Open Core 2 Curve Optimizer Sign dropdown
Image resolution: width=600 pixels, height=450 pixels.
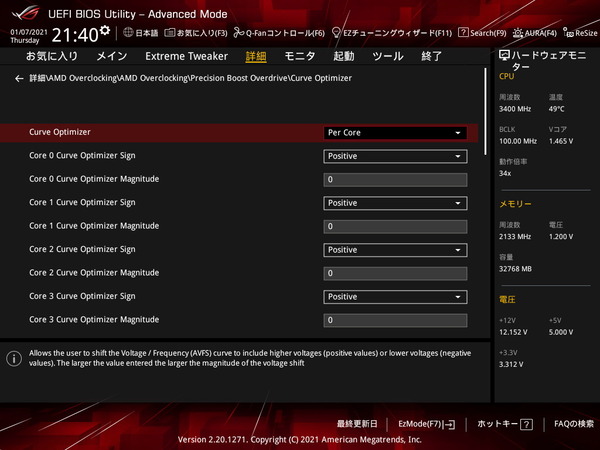[395, 250]
